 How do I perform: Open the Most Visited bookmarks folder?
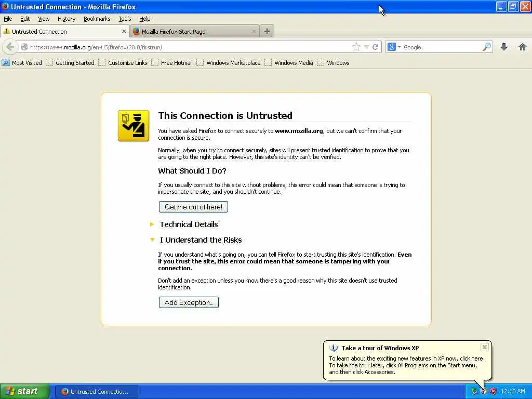[x=22, y=63]
